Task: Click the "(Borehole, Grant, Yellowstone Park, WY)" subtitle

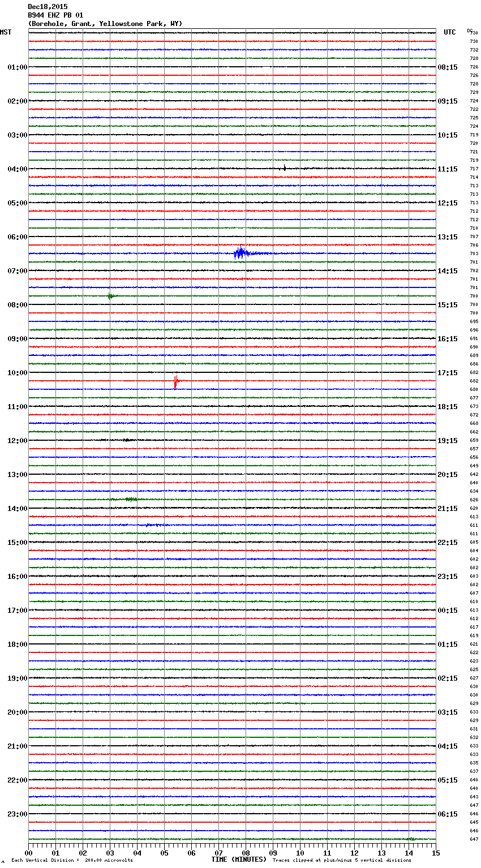Action: [105, 24]
